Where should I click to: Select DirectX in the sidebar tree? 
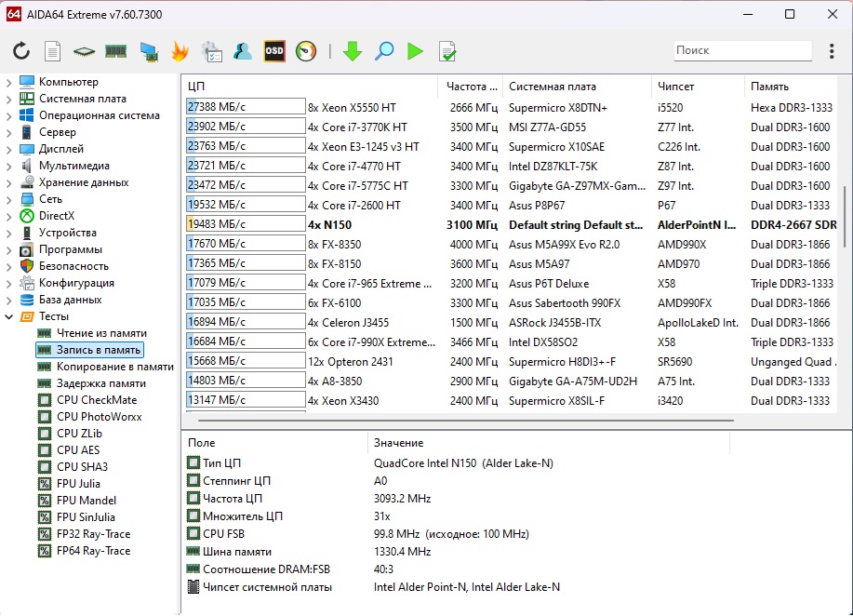pos(57,216)
